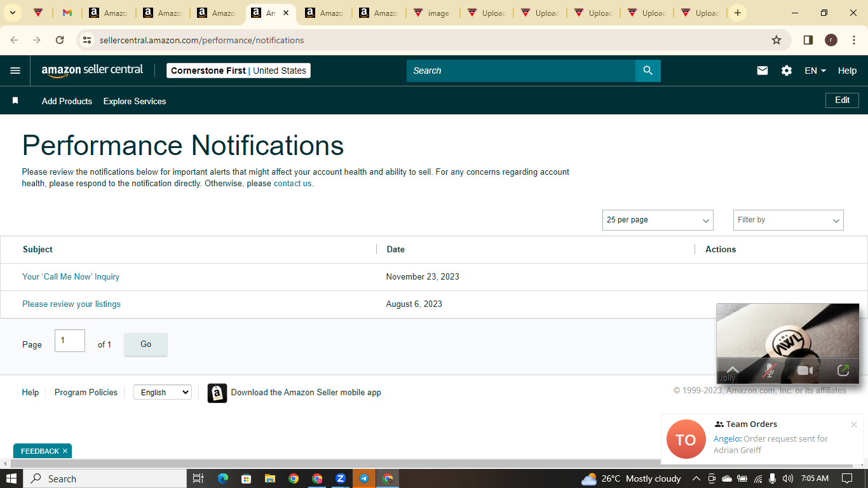Unmute microphone in the Zoom mini window

click(770, 370)
